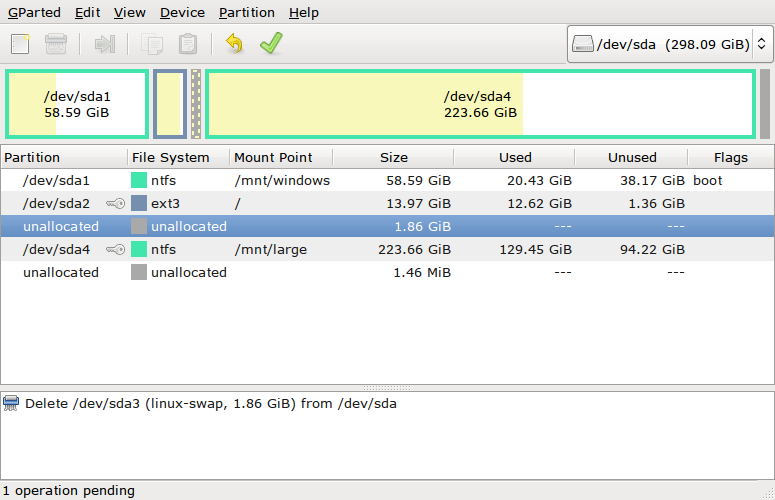
Task: Sort by the Size column header
Action: pyautogui.click(x=393, y=158)
